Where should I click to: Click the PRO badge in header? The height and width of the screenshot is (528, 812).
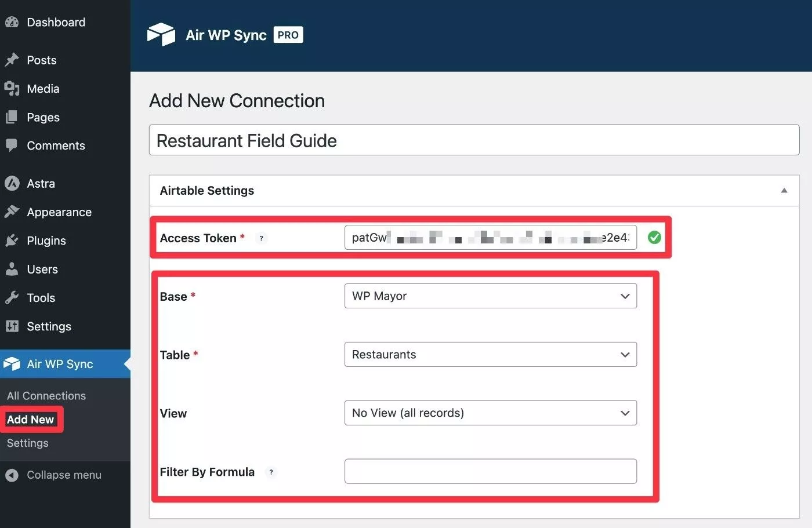pyautogui.click(x=288, y=35)
